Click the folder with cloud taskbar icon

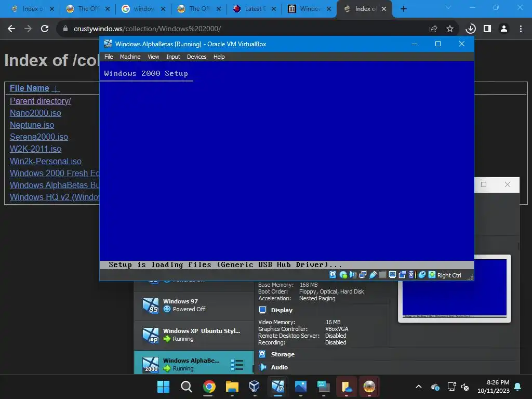pyautogui.click(x=347, y=387)
